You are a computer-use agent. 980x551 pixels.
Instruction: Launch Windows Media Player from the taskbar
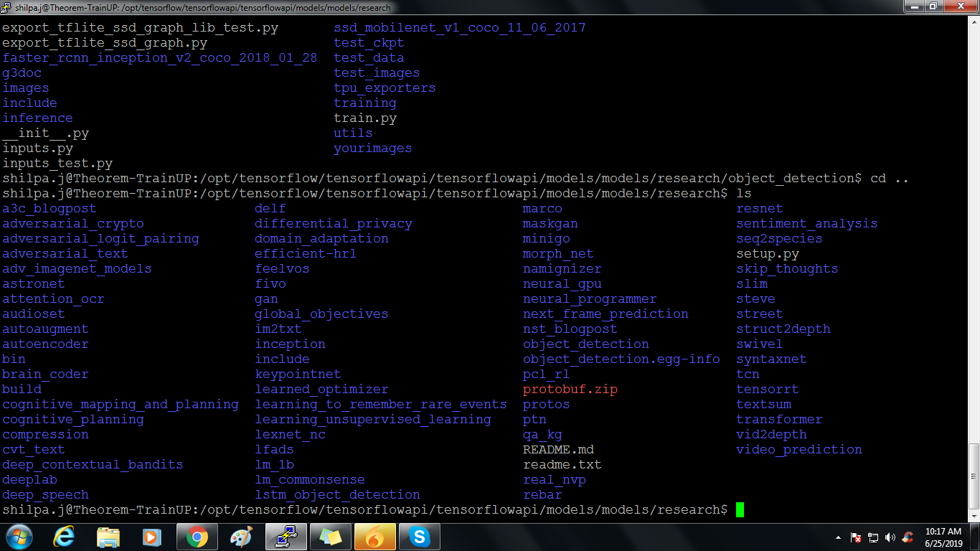click(151, 536)
